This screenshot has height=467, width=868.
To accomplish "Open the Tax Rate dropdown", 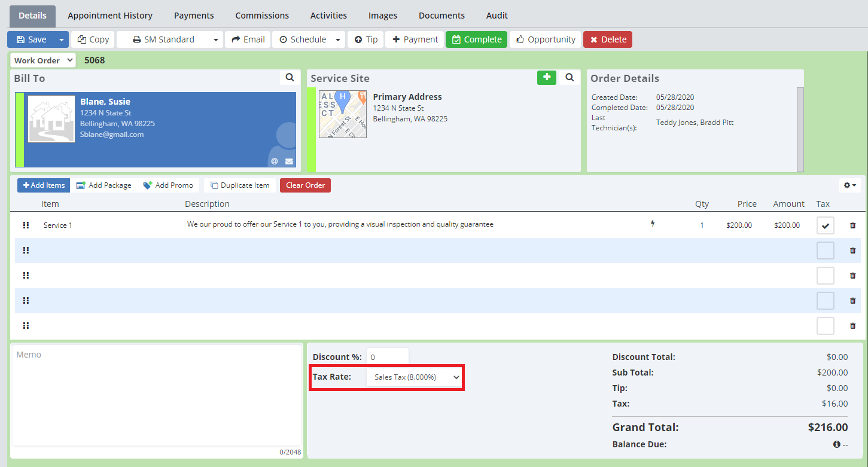I will pyautogui.click(x=414, y=377).
